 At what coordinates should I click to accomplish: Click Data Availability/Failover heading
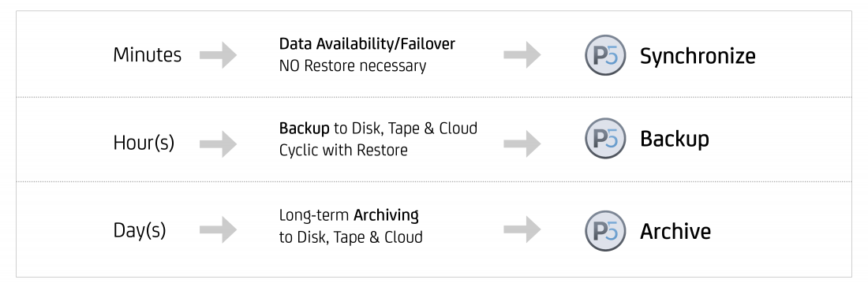click(x=367, y=43)
